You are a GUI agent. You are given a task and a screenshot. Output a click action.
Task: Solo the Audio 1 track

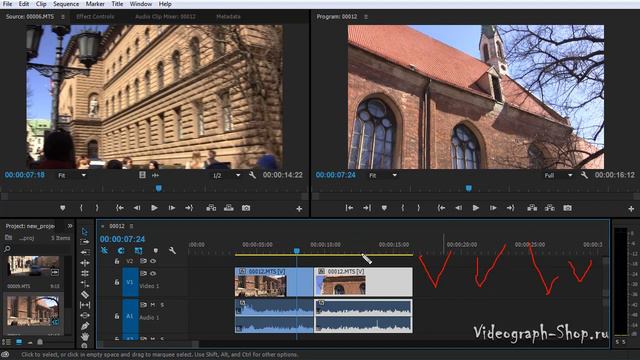click(x=162, y=304)
